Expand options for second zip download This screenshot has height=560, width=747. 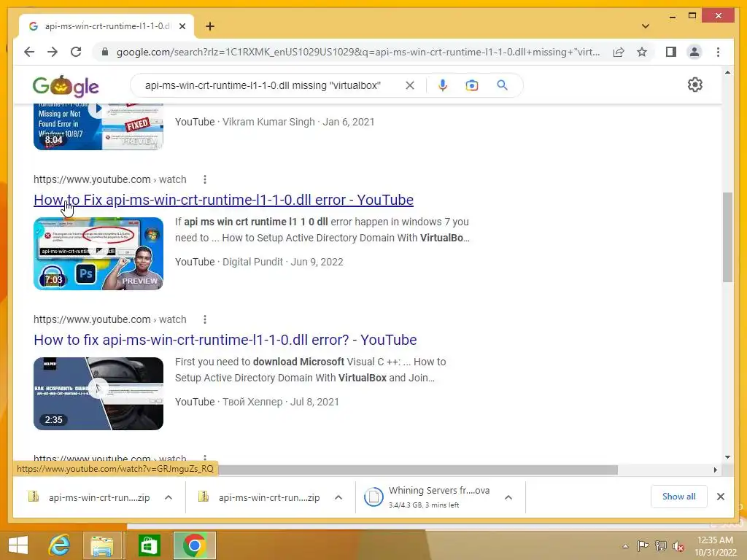pyautogui.click(x=338, y=497)
